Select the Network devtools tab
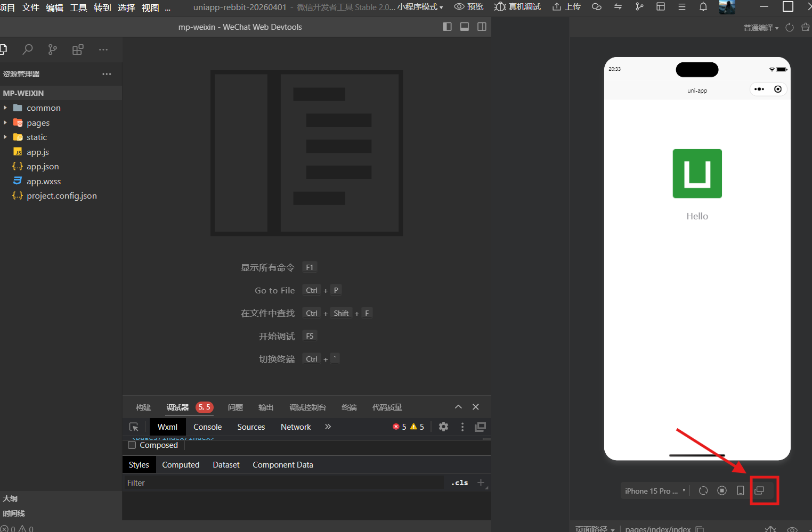This screenshot has width=812, height=532. (x=296, y=427)
